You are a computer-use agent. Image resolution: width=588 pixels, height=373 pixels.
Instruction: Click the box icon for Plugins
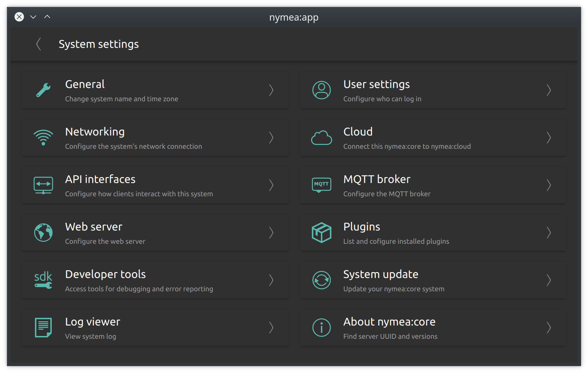tap(322, 233)
